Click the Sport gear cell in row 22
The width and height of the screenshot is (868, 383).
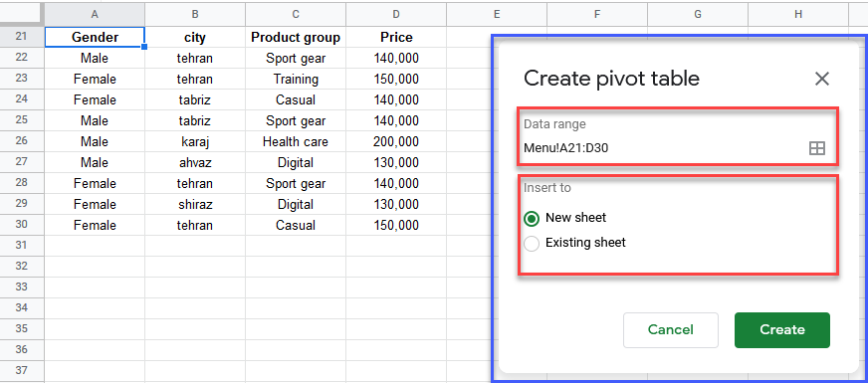(x=296, y=58)
